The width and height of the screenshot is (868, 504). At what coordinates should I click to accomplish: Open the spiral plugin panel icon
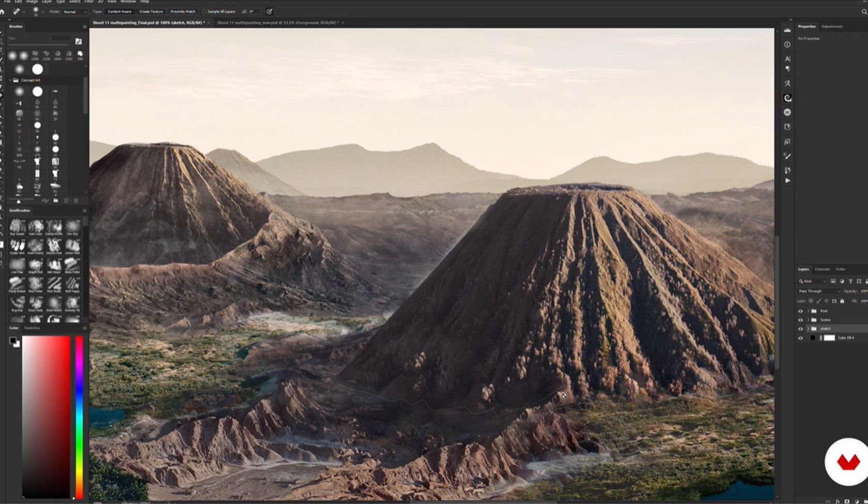787,98
